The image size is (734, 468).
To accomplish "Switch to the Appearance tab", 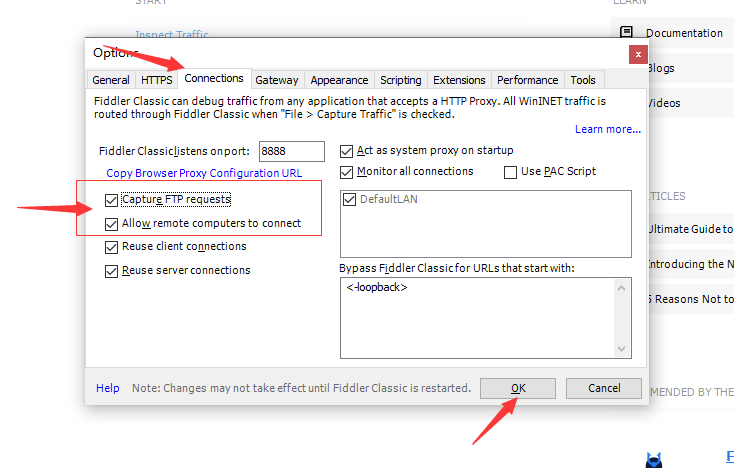I will 339,80.
